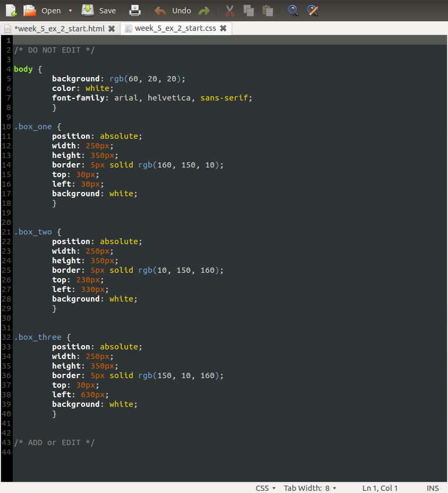Redo with the green arrow icon

coord(204,10)
